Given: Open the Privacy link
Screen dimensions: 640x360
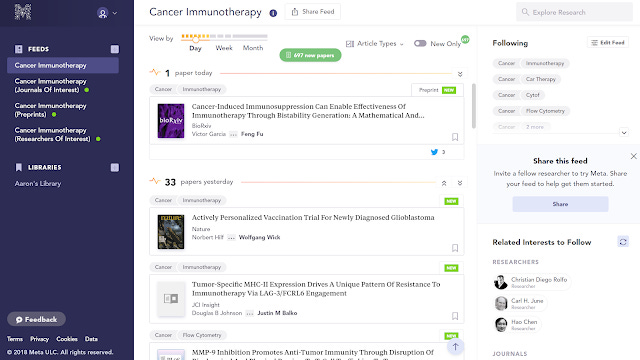Looking at the screenshot, I should tap(40, 339).
